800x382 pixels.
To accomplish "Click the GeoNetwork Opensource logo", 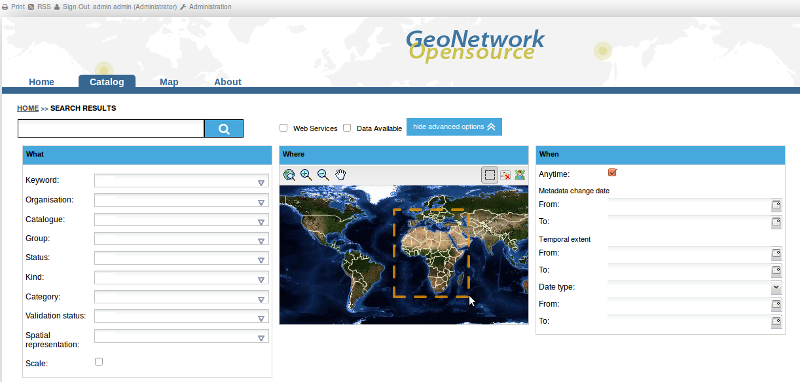I will click(474, 45).
